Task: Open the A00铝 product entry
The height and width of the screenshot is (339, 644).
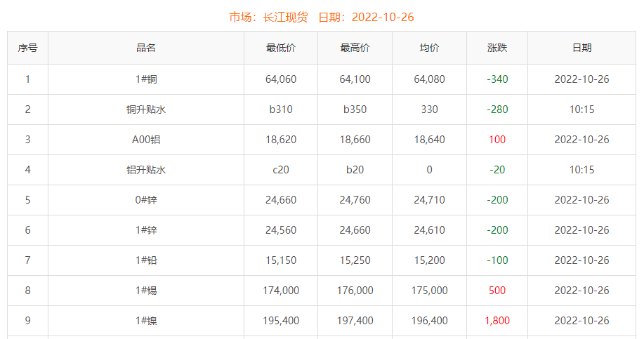Action: click(x=146, y=140)
